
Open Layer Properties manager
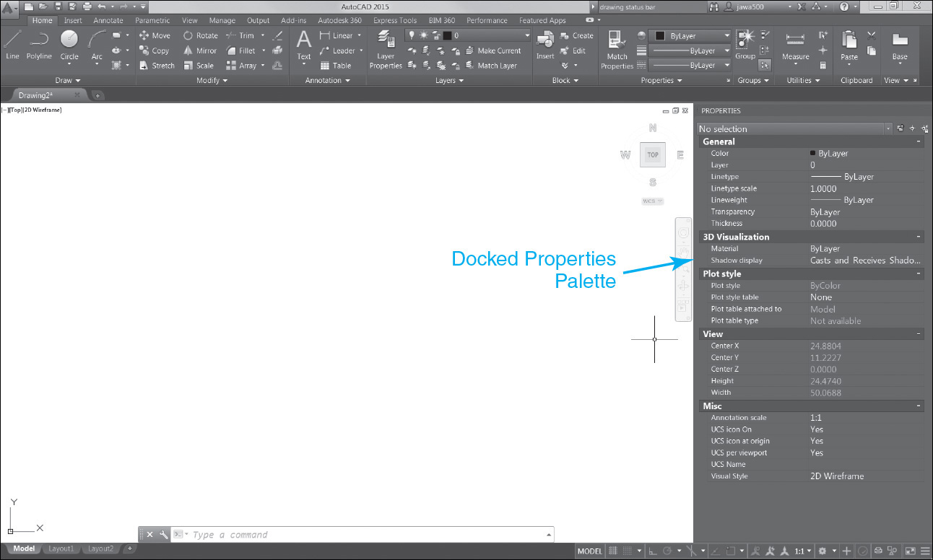(386, 50)
